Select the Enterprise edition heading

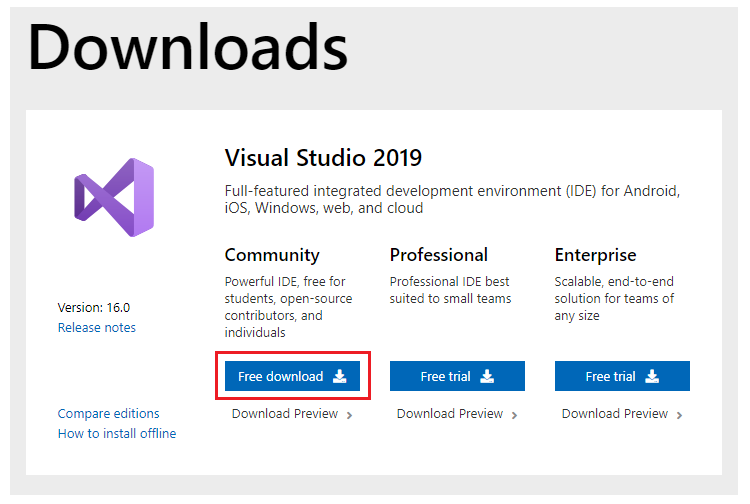[x=596, y=255]
